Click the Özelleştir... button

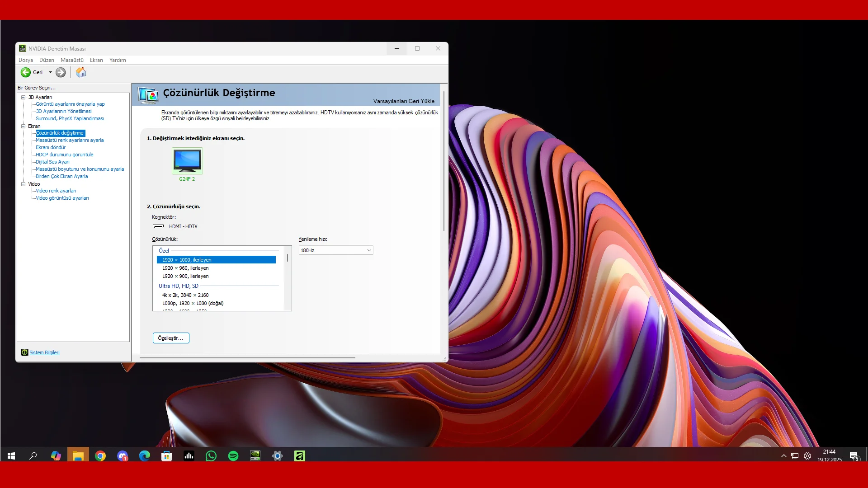pos(171,338)
